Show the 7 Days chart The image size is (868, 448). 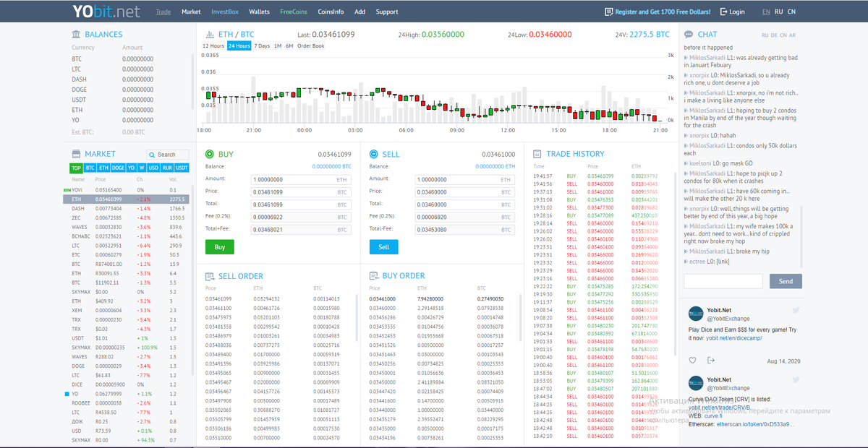click(x=262, y=46)
